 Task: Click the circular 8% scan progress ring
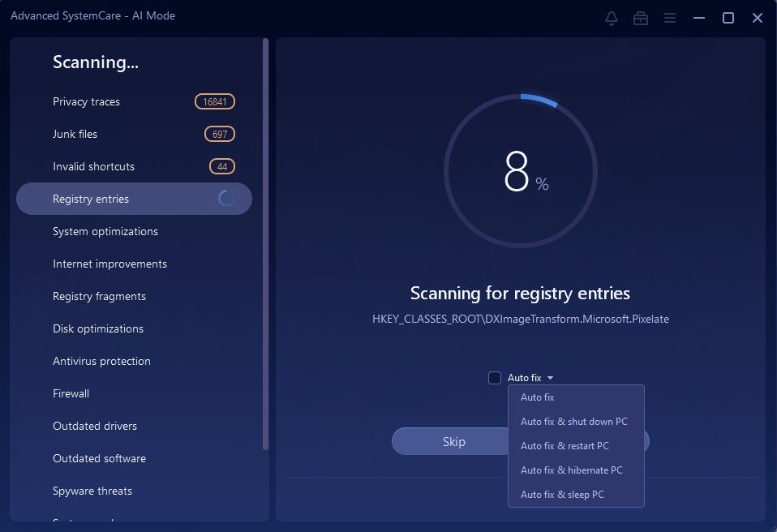521,171
